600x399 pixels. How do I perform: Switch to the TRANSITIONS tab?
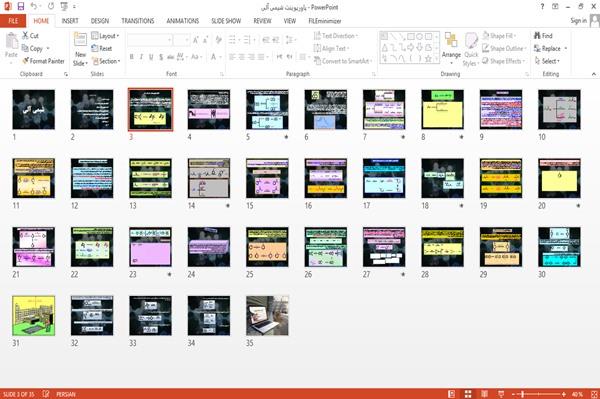point(138,21)
